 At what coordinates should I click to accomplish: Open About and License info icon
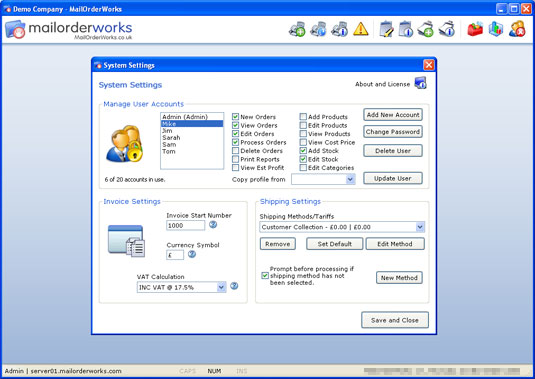coord(420,83)
